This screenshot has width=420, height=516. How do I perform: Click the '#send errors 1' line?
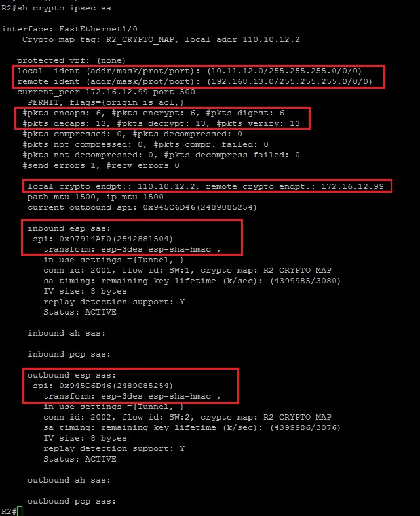point(101,165)
